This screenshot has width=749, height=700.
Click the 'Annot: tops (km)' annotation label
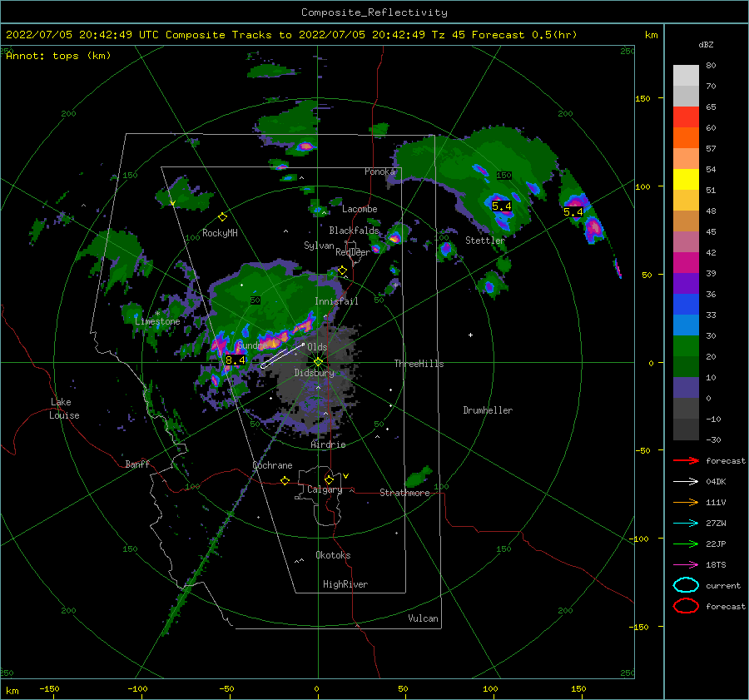coord(58,56)
